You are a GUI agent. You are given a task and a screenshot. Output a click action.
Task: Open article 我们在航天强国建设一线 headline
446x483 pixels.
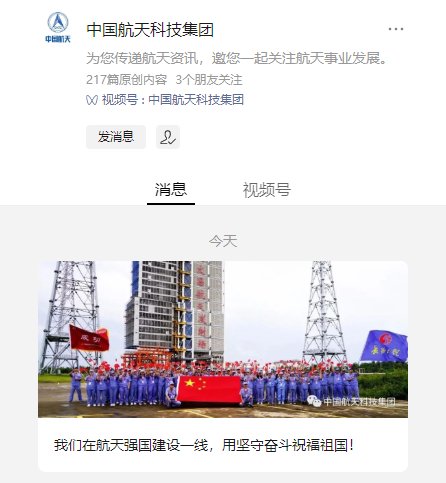(x=204, y=445)
